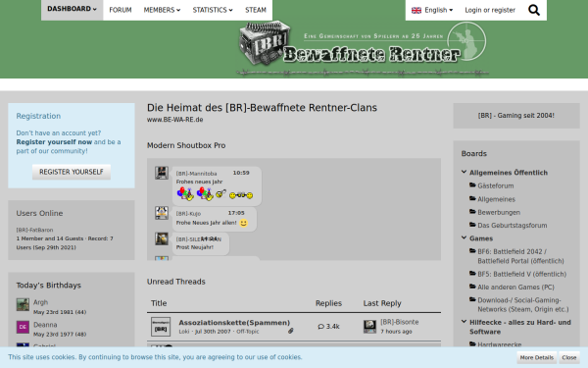The width and height of the screenshot is (588, 368).
Task: Open the Members dropdown menu
Action: pos(162,10)
